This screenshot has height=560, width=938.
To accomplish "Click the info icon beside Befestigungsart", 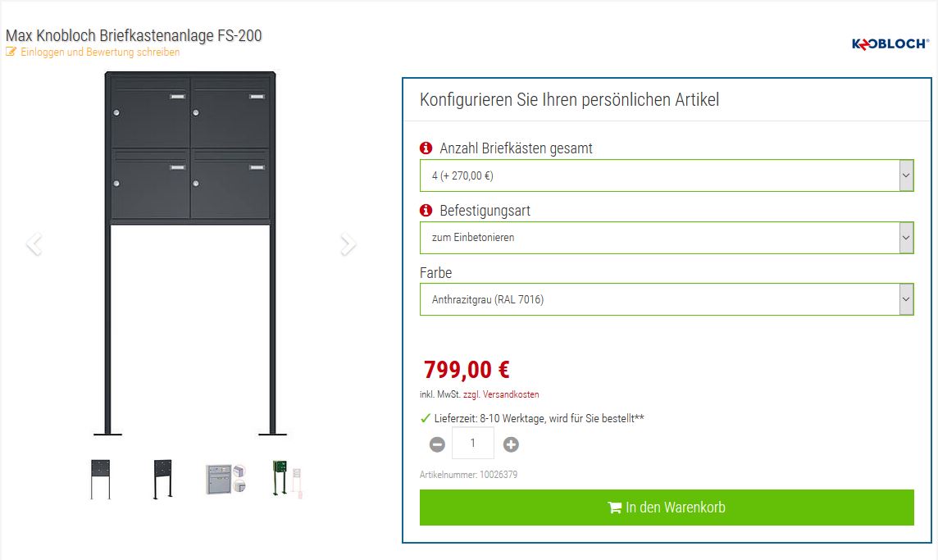I will click(x=426, y=211).
